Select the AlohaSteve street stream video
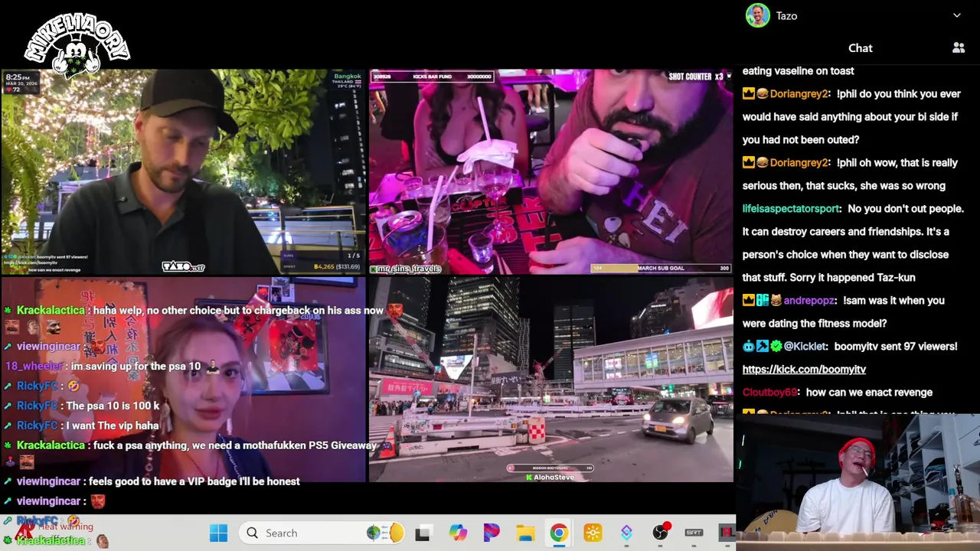980x551 pixels. [550, 380]
